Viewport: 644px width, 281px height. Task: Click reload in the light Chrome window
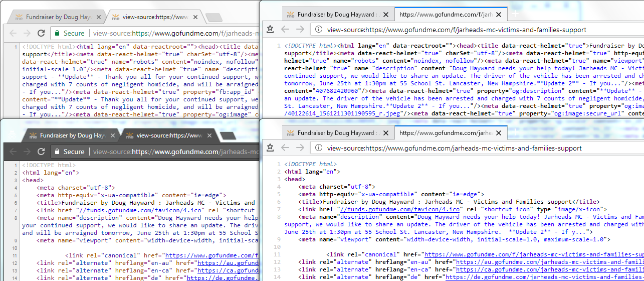click(x=41, y=33)
